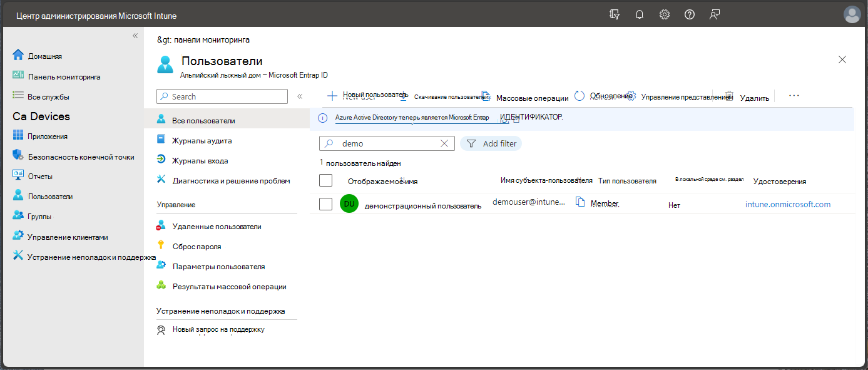Select Все пользователи menu item
This screenshot has height=370, width=868.
(227, 120)
